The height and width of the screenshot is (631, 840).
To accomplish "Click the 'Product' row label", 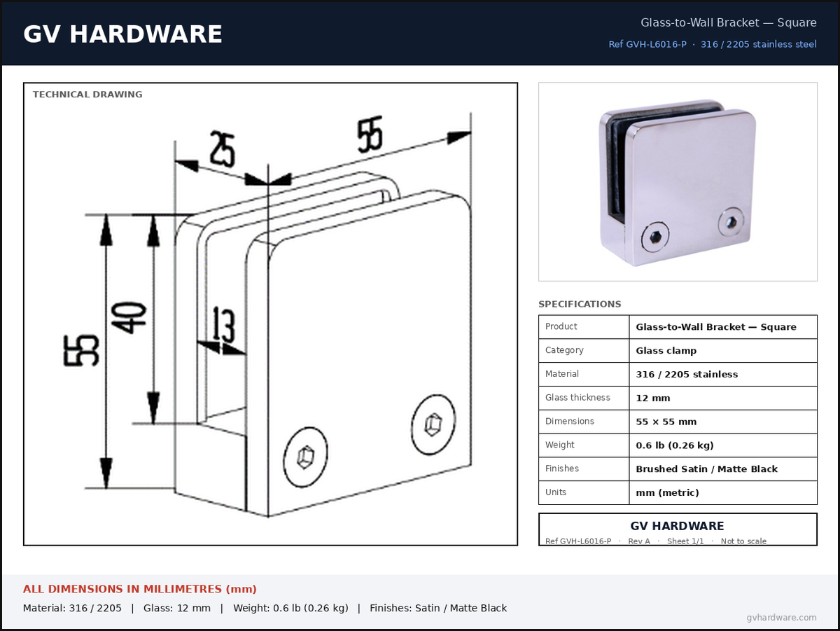I will click(x=561, y=326).
